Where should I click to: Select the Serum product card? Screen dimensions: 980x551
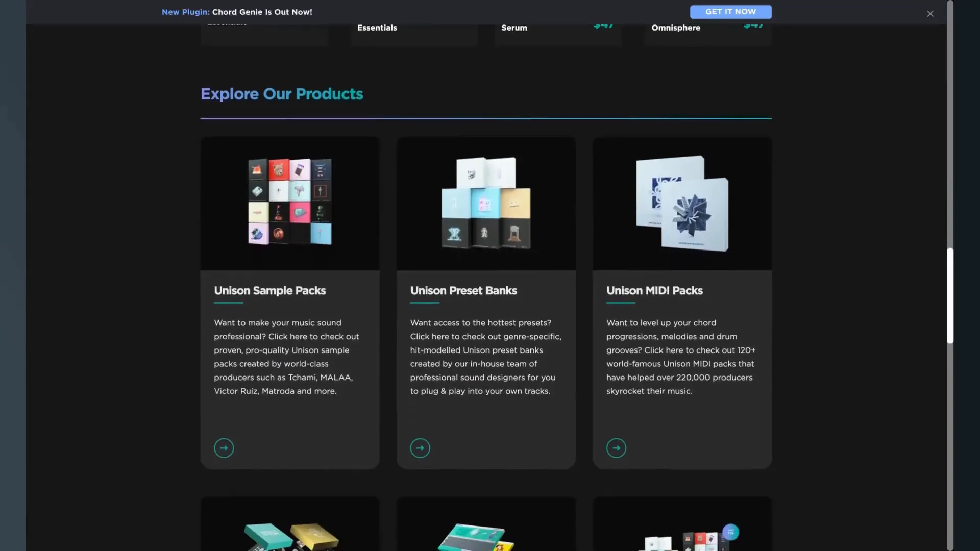click(558, 35)
